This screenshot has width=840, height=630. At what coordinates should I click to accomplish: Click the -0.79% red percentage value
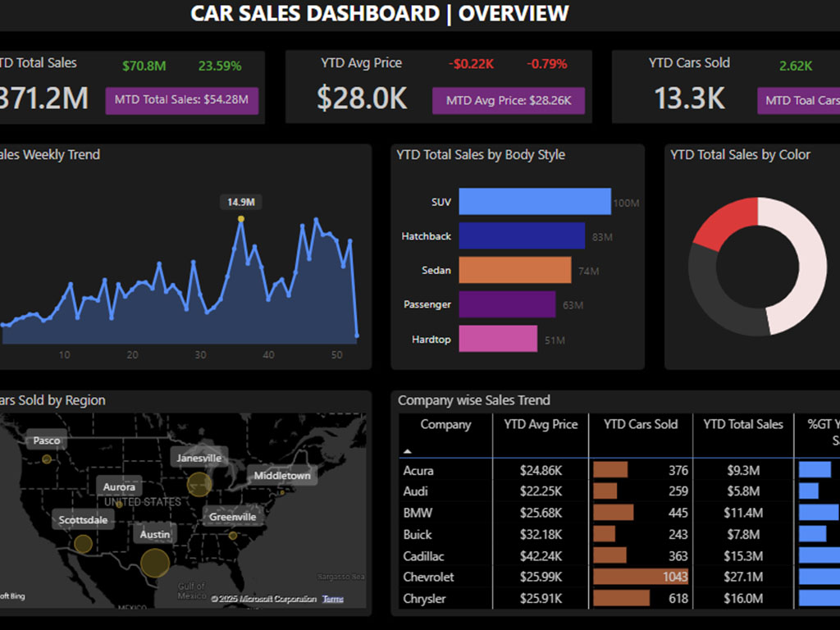[546, 64]
